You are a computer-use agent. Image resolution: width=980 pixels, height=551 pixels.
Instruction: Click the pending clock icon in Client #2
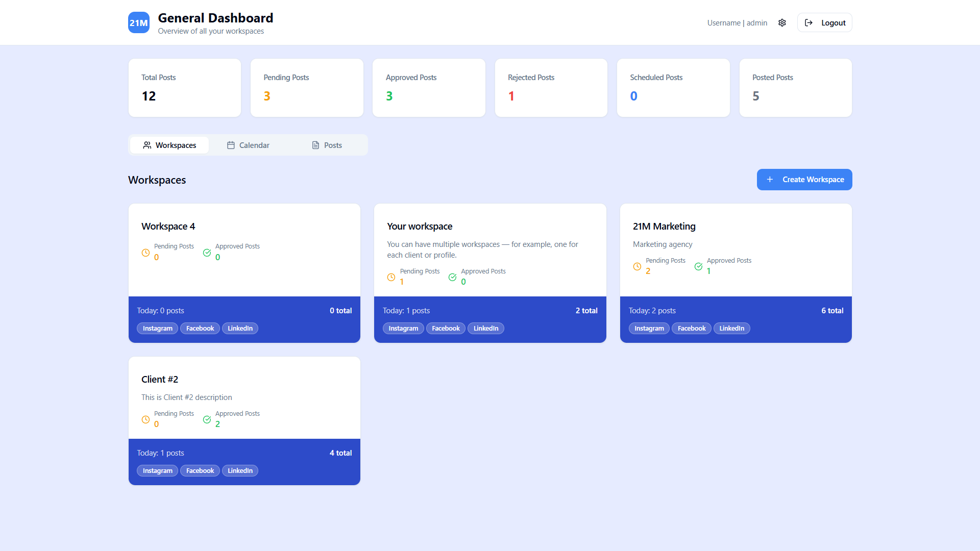point(145,419)
